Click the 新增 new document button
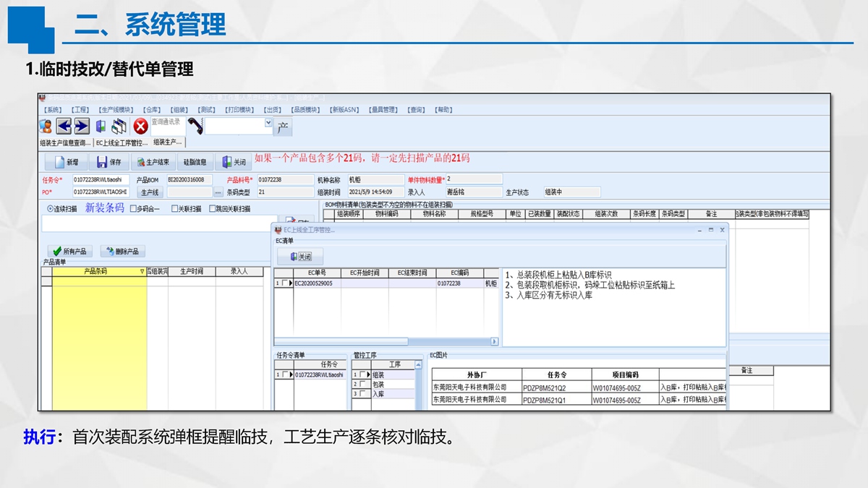The image size is (868, 488). pyautogui.click(x=67, y=163)
